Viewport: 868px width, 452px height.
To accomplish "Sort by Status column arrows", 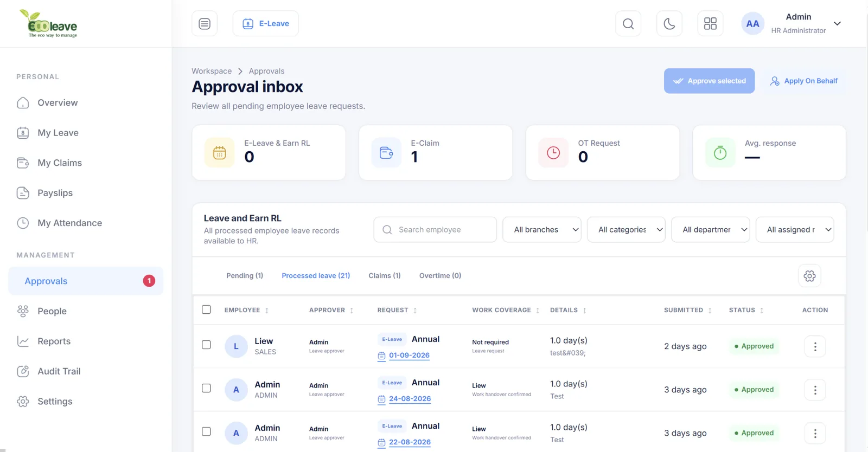I will [762, 311].
